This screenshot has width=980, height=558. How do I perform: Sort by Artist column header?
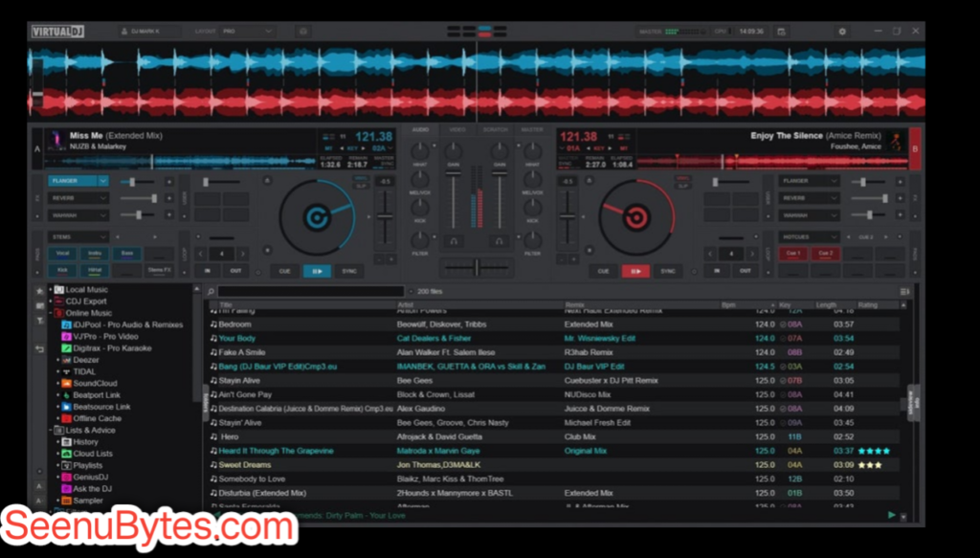tap(405, 305)
